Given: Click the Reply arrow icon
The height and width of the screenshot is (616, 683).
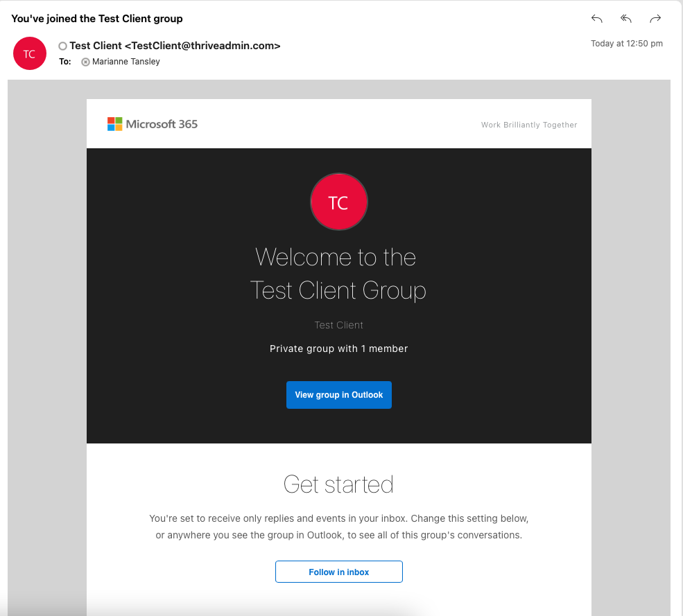Looking at the screenshot, I should 597,19.
